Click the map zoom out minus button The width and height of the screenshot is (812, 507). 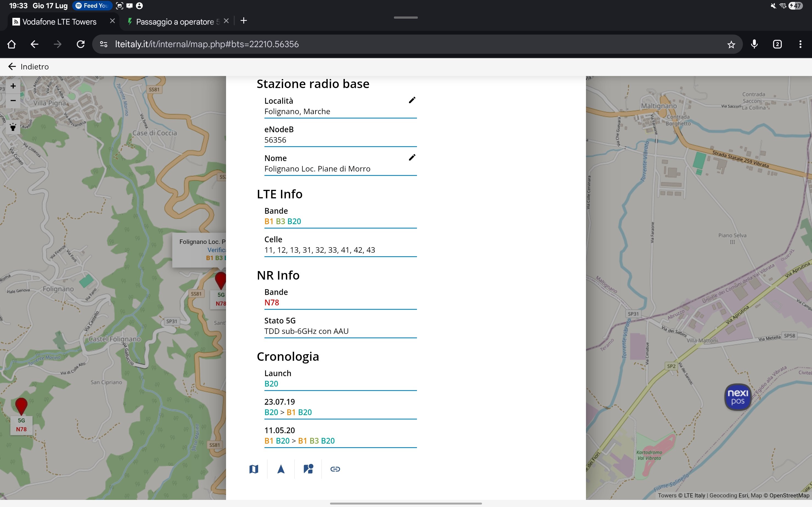(x=13, y=101)
